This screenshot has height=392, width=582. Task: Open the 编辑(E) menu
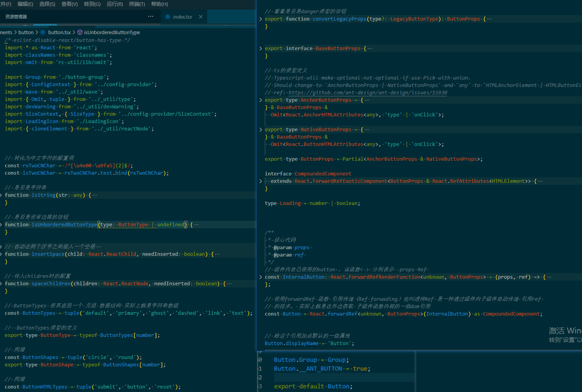[x=25, y=4]
